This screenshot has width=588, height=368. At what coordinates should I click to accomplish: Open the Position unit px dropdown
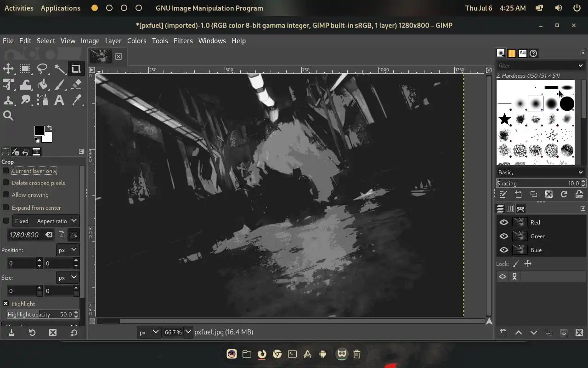68,250
